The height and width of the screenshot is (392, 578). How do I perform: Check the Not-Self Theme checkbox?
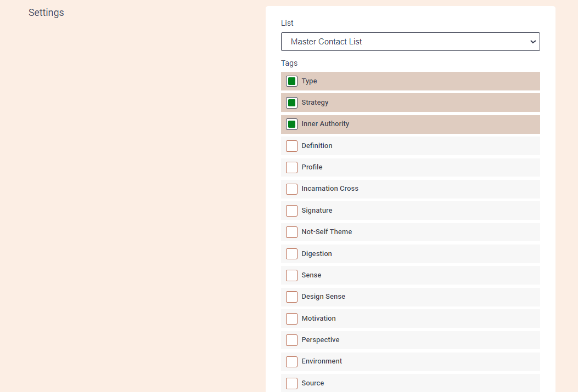(291, 232)
